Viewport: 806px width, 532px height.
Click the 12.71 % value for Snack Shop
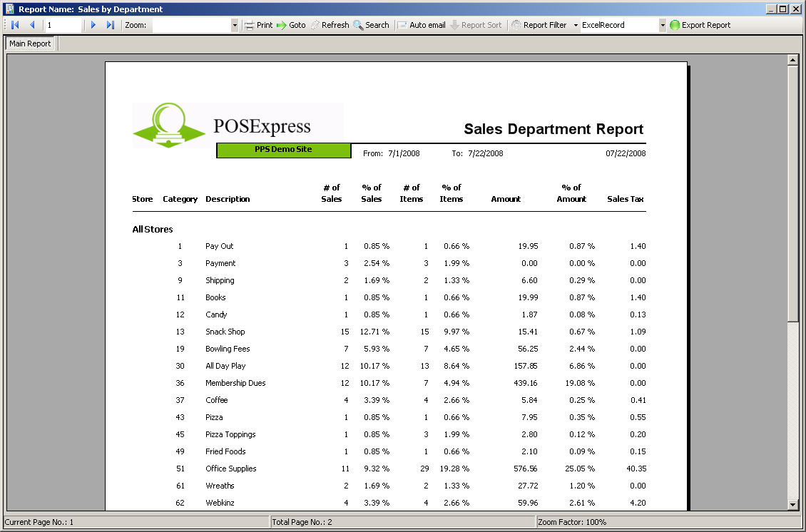pos(374,332)
